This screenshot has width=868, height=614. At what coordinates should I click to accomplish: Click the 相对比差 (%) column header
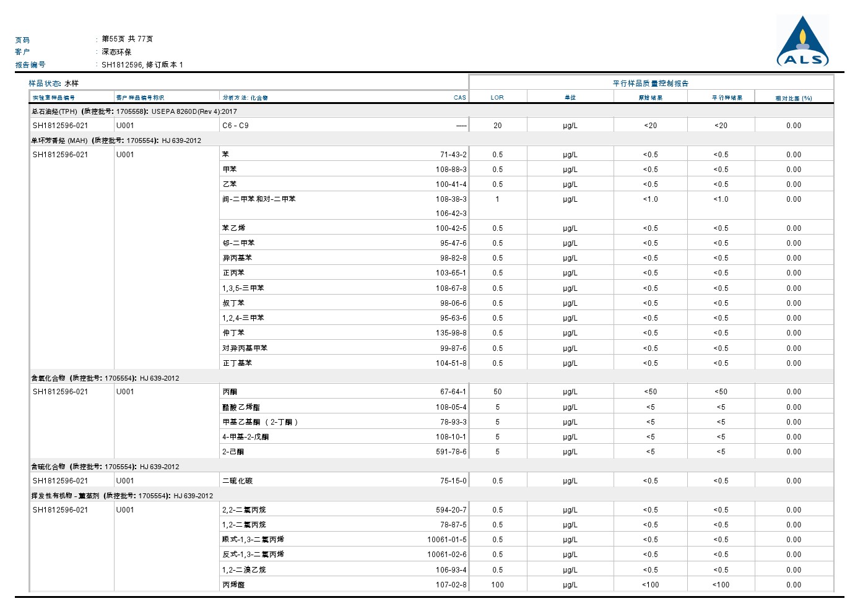[793, 98]
